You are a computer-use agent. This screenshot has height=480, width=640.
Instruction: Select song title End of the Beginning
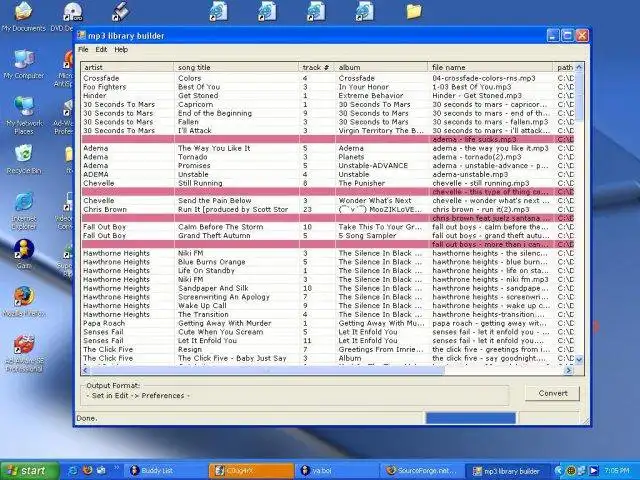(215, 113)
